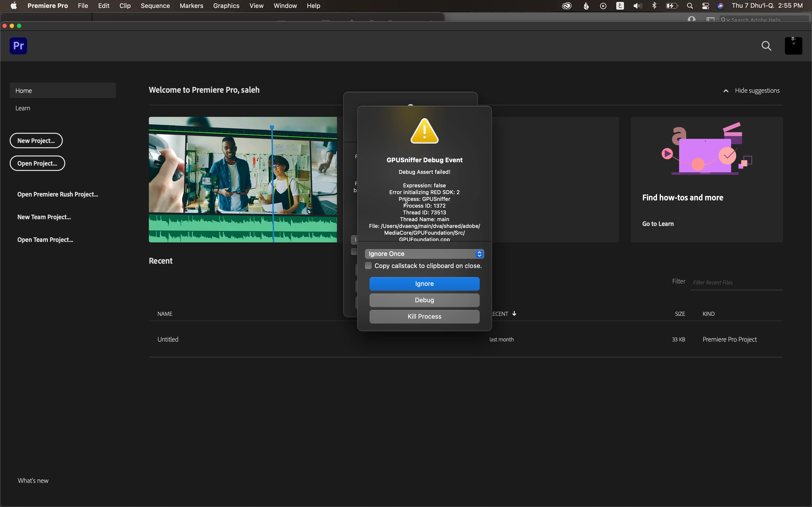Image resolution: width=812 pixels, height=507 pixels.
Task: Enable Copy callstack to clipboard checkbox
Action: (368, 266)
